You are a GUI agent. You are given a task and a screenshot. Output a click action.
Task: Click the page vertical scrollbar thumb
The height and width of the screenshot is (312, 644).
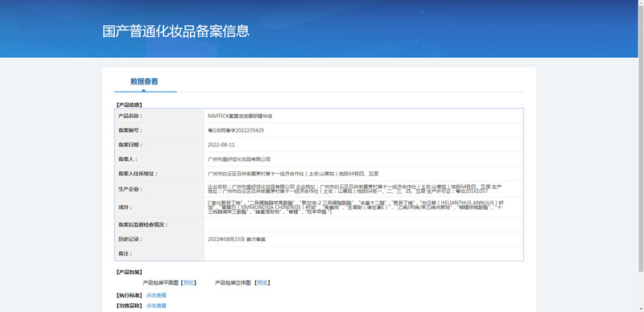tap(641, 135)
